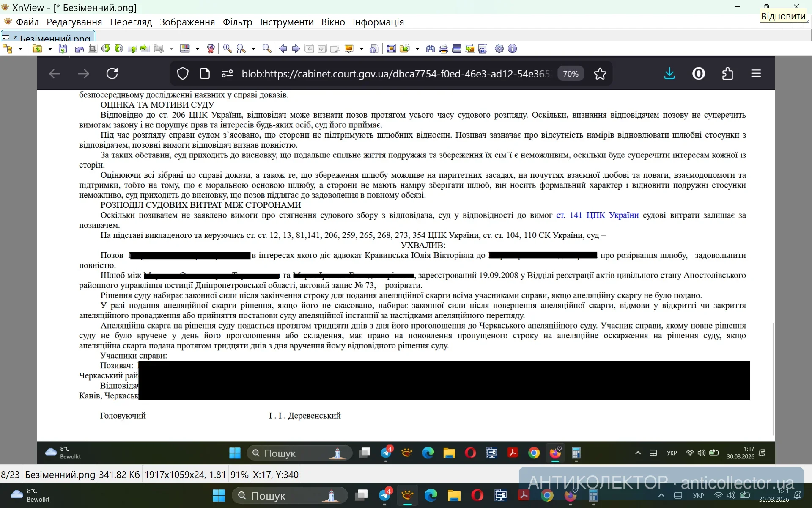Select the Crop tool
This screenshot has width=812, height=508.
tap(93, 49)
